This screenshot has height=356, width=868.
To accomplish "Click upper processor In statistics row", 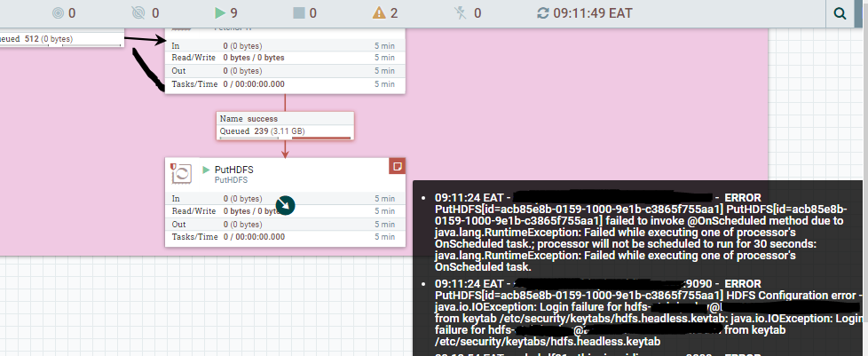I will (x=285, y=45).
